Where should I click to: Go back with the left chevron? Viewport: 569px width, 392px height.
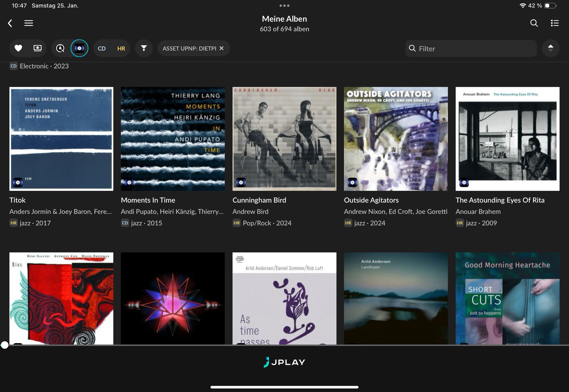(10, 23)
